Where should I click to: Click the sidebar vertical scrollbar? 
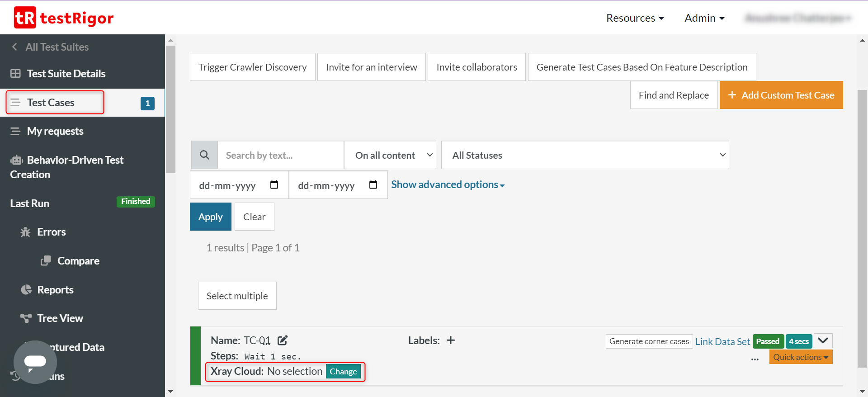(x=170, y=109)
